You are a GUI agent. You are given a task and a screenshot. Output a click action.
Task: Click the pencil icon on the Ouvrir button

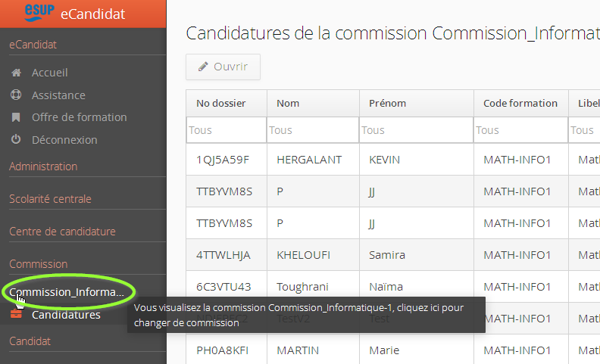click(x=203, y=67)
